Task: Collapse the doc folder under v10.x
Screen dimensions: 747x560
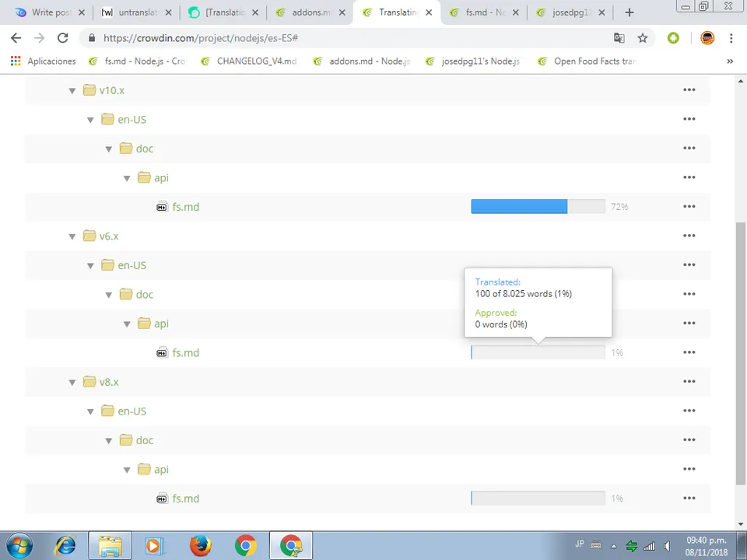Action: pos(109,149)
